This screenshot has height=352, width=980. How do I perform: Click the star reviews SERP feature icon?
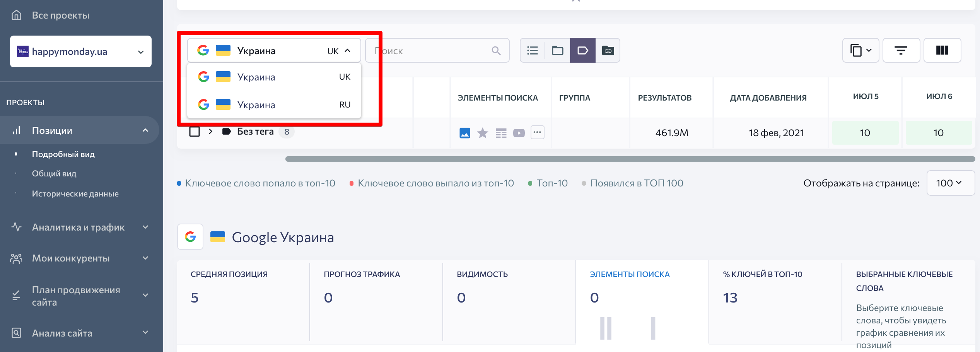[x=483, y=133]
